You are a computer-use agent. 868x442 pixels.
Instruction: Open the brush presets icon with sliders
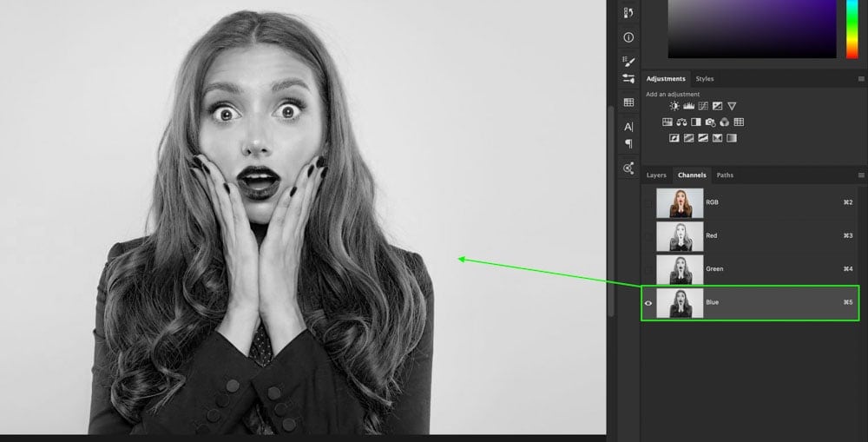click(x=628, y=79)
